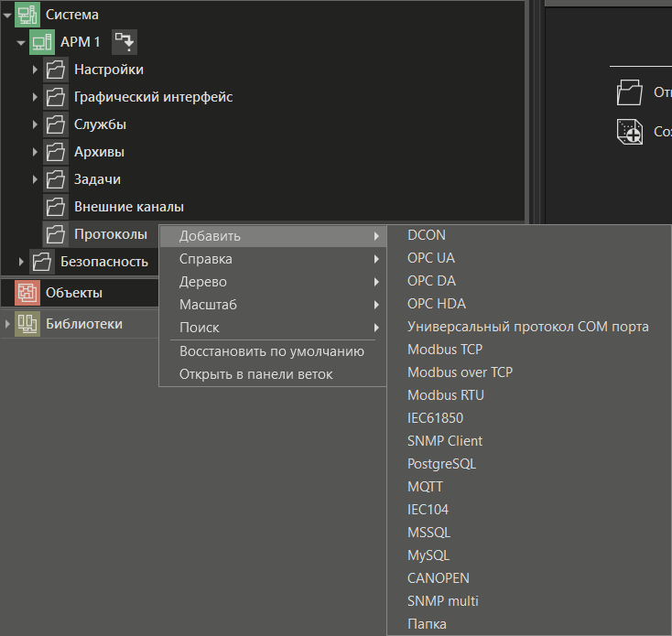Add an MQTT protocol

click(x=425, y=487)
